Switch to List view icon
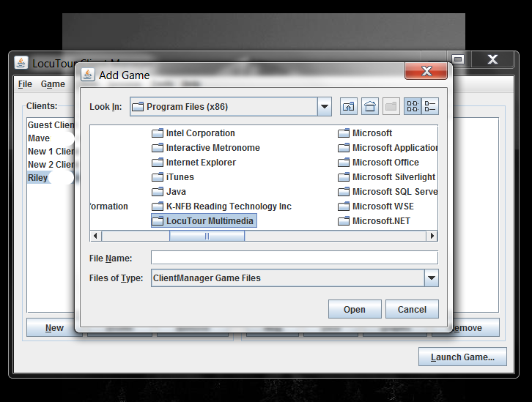Viewport: 532px width, 402px height. click(413, 107)
